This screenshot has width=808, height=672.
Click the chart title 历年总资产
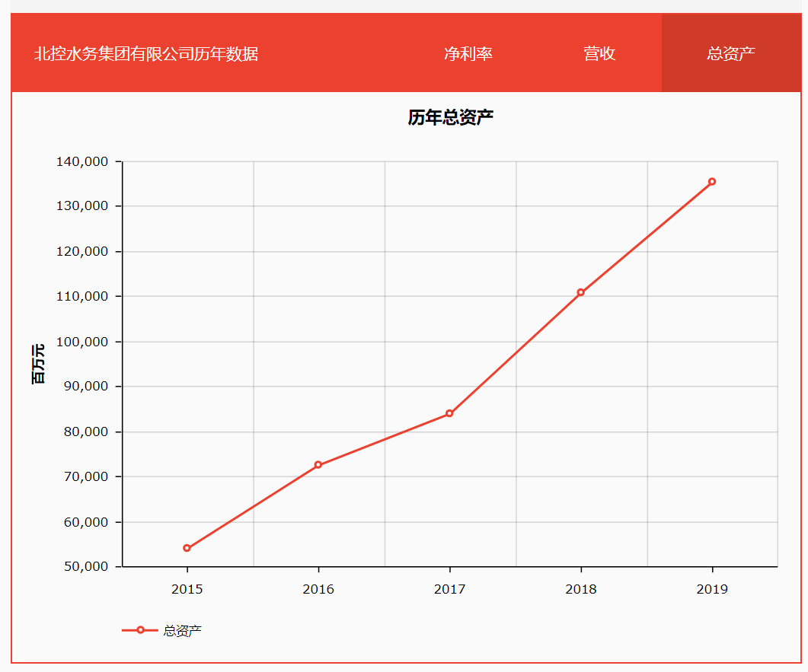tap(450, 117)
